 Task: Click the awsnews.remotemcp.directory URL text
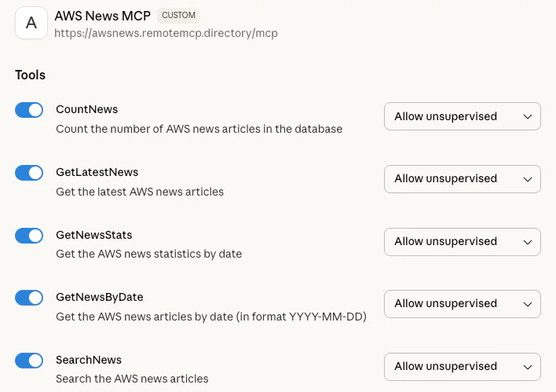166,33
